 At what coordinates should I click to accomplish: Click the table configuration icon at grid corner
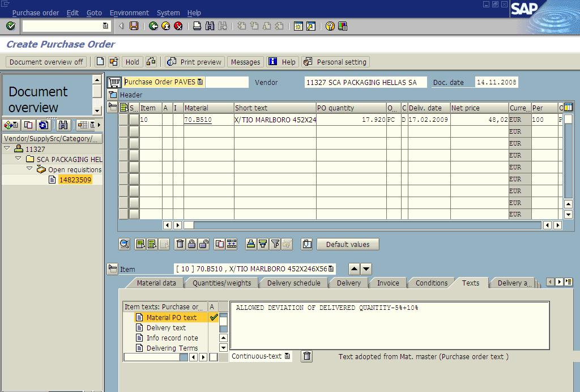(x=568, y=107)
